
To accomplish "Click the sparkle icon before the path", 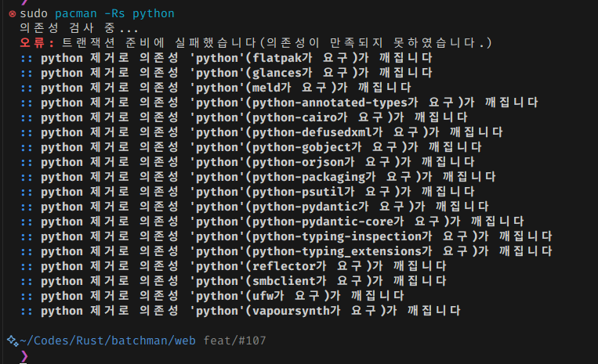I will coord(11,341).
